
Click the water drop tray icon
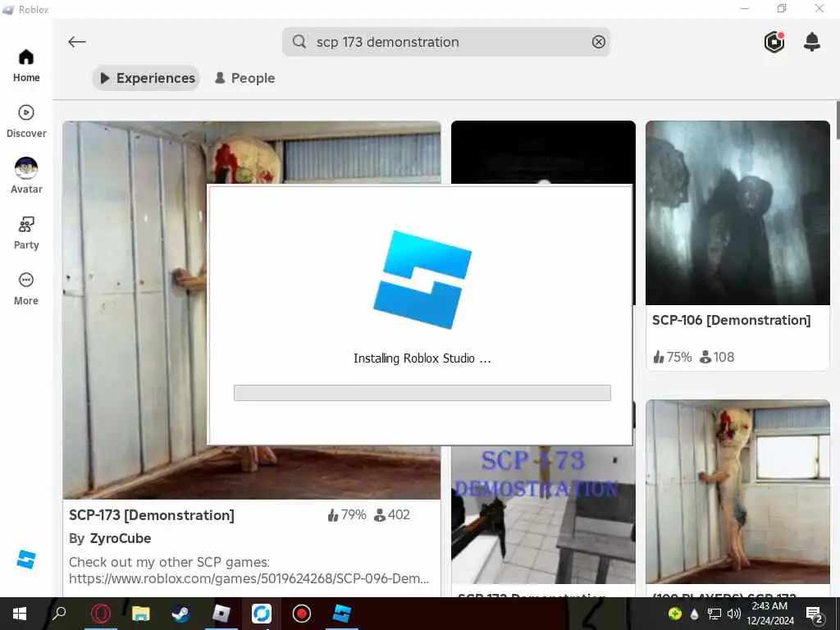(694, 614)
